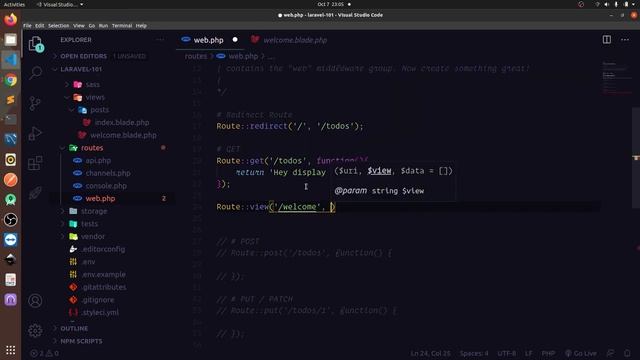Click the Go Live status bar button
This screenshot has height=360, width=640.
[x=581, y=353]
